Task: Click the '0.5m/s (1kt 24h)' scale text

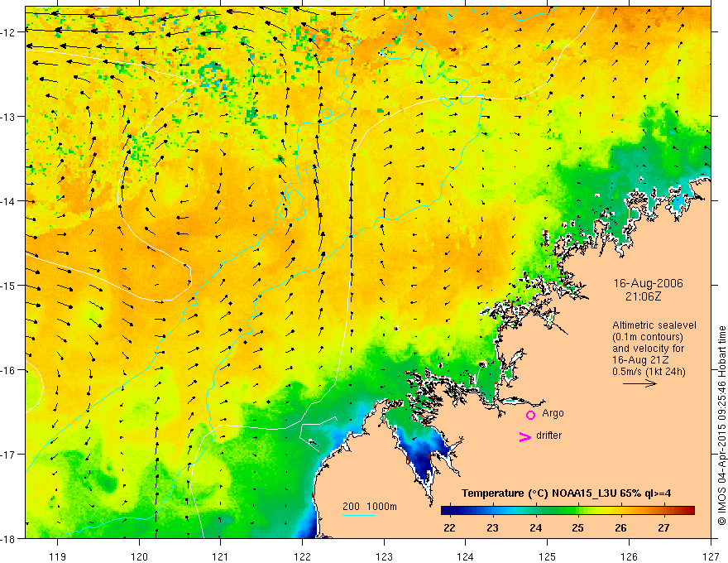Action: (x=649, y=372)
